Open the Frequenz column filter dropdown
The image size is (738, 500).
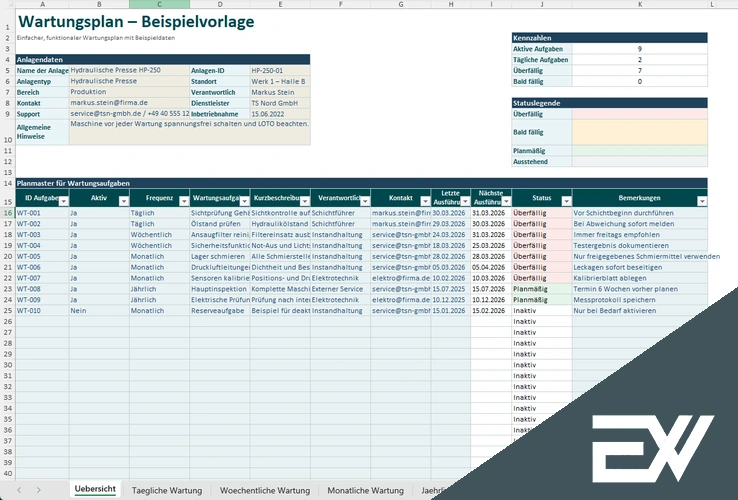pos(184,202)
